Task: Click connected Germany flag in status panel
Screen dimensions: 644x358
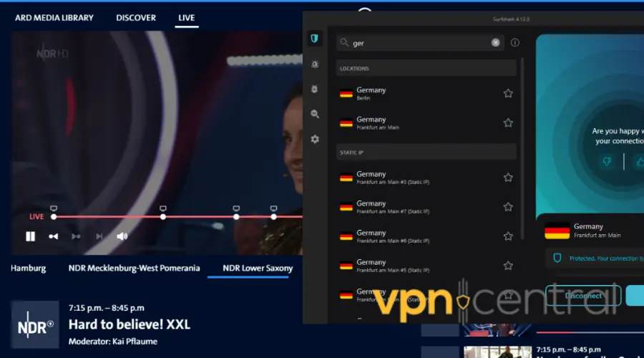Action: click(557, 231)
